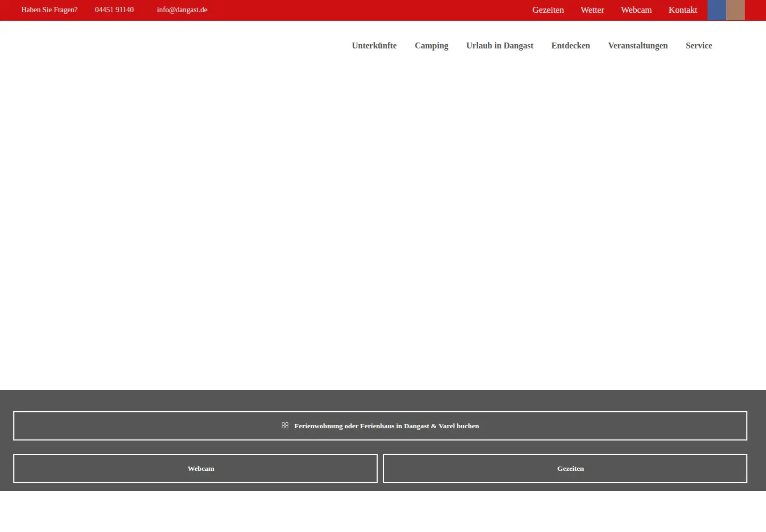Click the Webcam link in the red top bar
Screen dimensions: 766x532
[x=636, y=10]
